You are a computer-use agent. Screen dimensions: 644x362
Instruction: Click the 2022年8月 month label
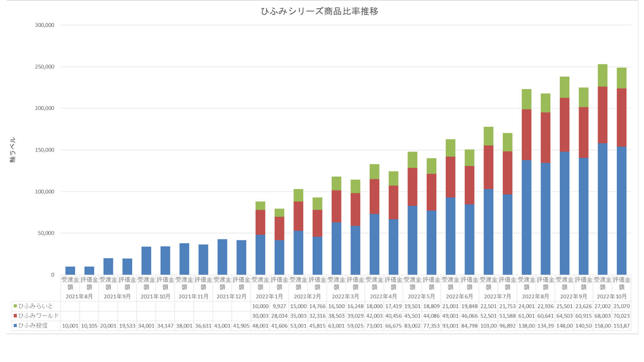click(536, 297)
